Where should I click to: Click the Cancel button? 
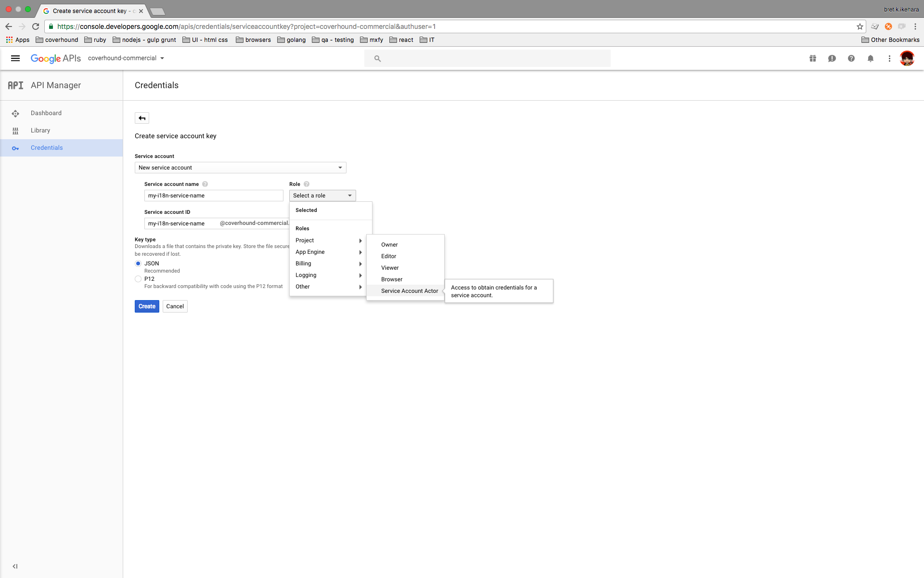[x=175, y=306]
